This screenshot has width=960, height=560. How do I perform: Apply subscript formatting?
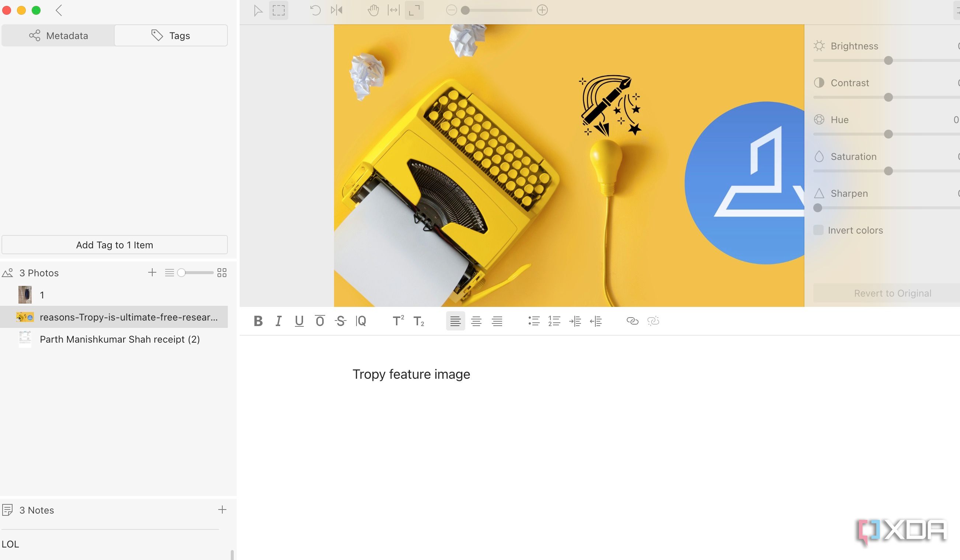click(419, 321)
